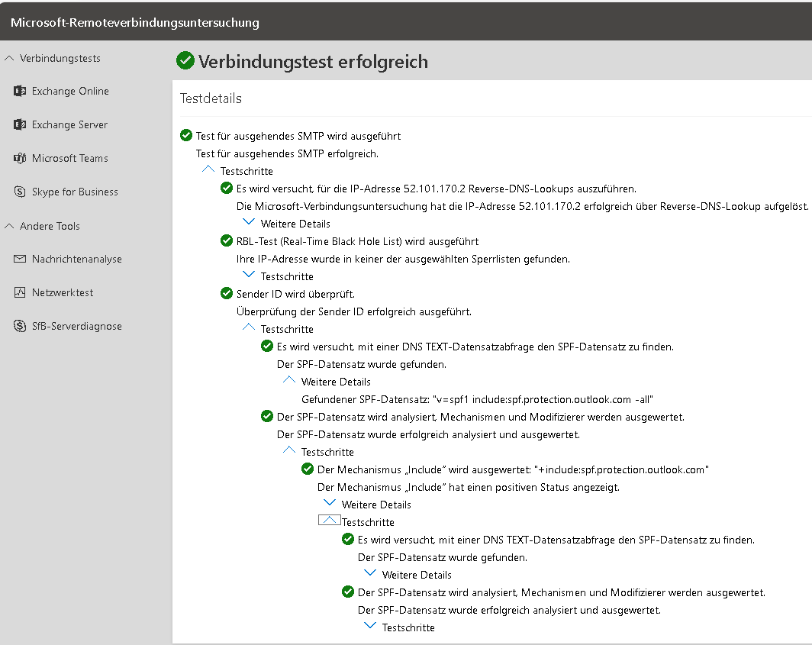Collapse the Andere Tools sidebar group
The width and height of the screenshot is (812, 645).
(x=9, y=227)
